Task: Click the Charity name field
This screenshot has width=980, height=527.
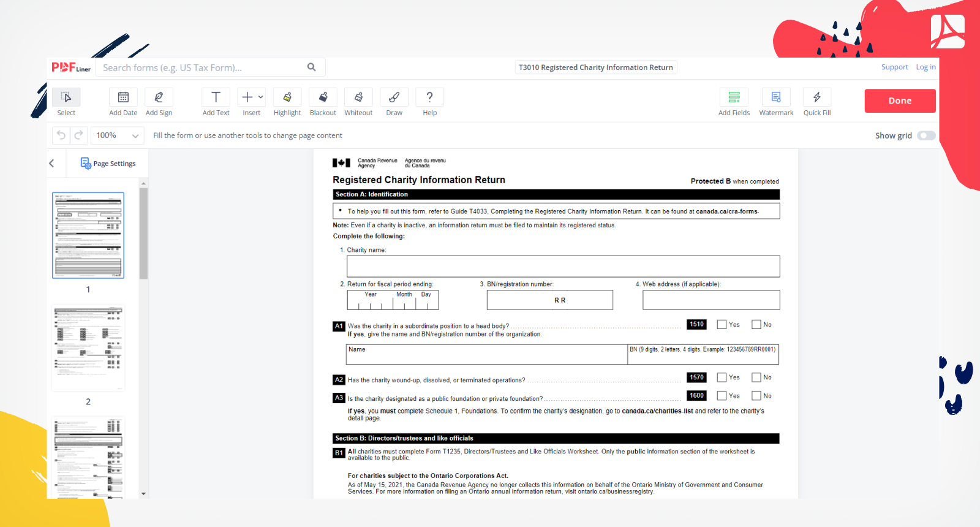Action: (x=563, y=267)
